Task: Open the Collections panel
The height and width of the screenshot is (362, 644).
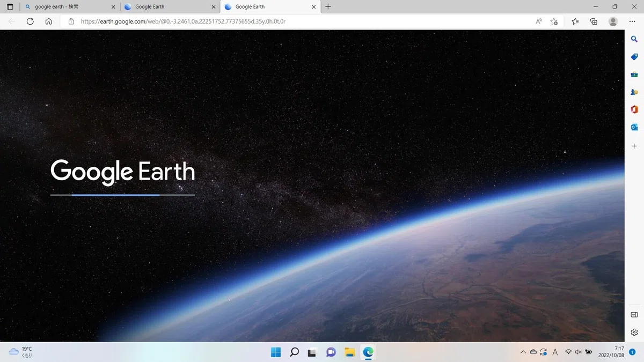Action: (x=594, y=21)
